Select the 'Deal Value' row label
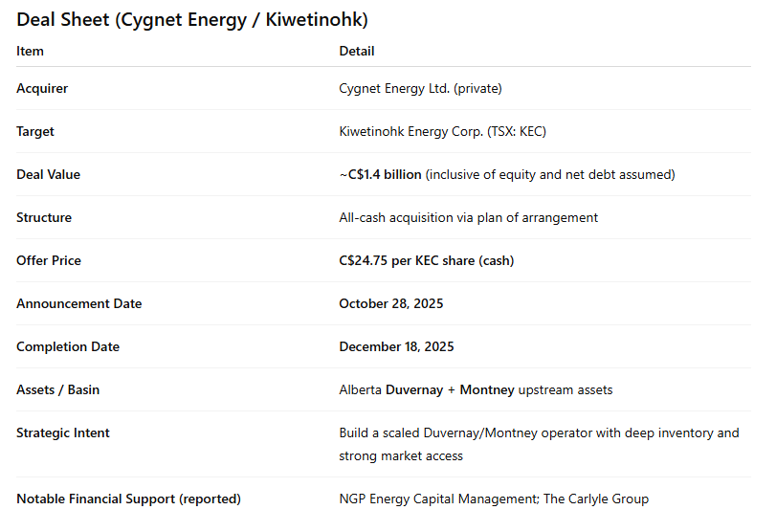776x532 pixels. pyautogui.click(x=48, y=174)
